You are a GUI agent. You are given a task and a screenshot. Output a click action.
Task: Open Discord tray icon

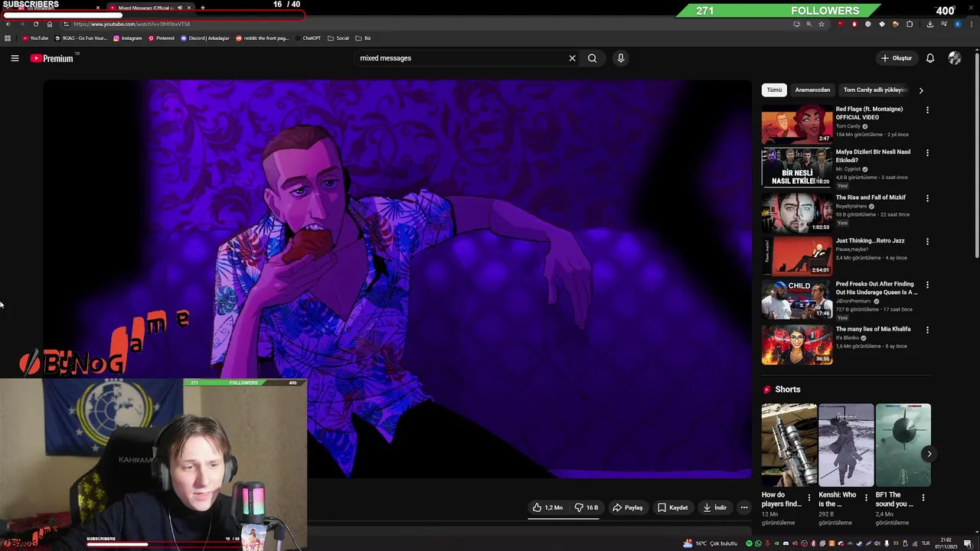coord(786,543)
